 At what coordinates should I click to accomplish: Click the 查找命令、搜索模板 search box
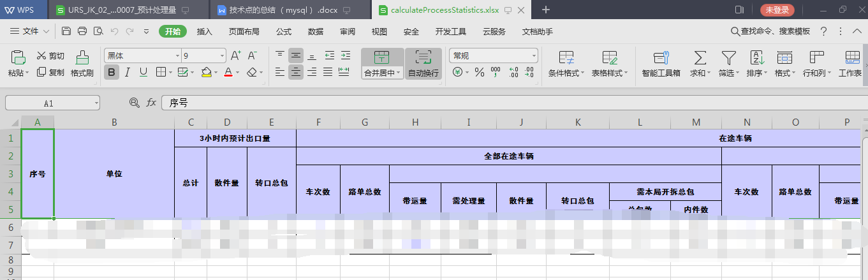770,31
